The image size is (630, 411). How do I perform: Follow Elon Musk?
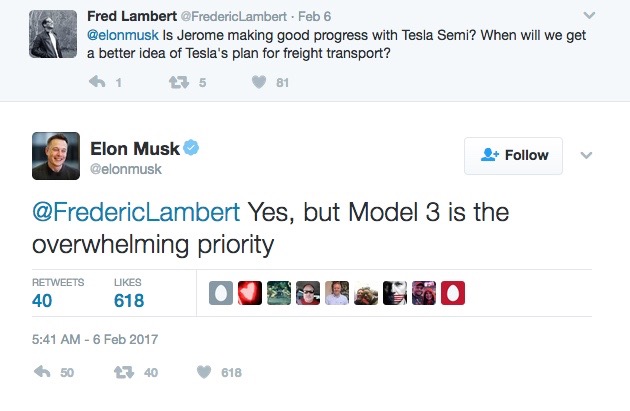513,155
